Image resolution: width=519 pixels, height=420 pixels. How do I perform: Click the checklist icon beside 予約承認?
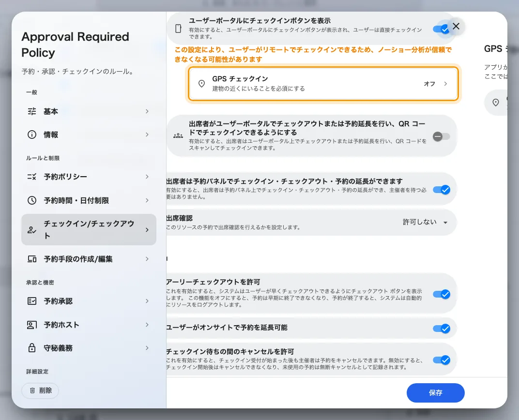[32, 301]
